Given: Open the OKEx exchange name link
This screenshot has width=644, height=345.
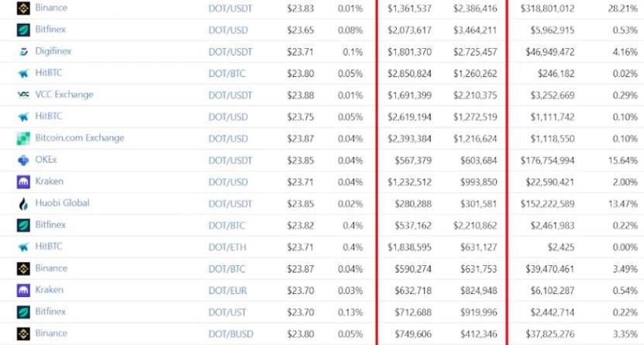Looking at the screenshot, I should [x=46, y=160].
